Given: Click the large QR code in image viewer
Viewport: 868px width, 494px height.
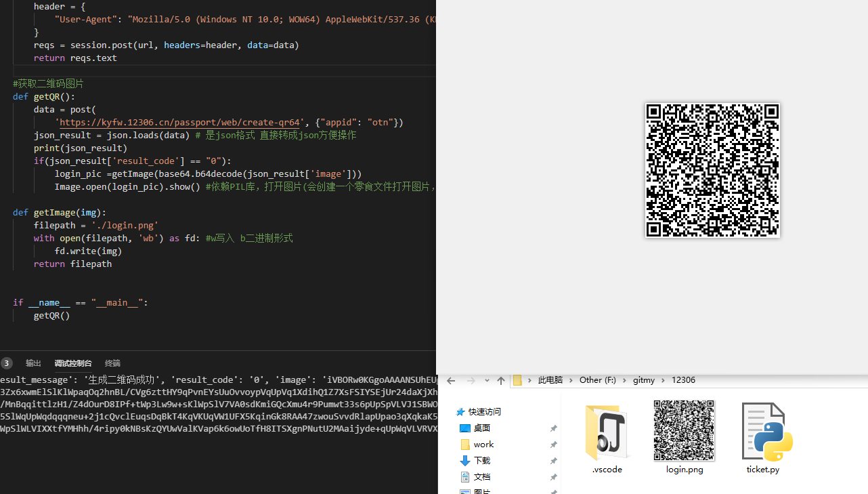Looking at the screenshot, I should 712,170.
